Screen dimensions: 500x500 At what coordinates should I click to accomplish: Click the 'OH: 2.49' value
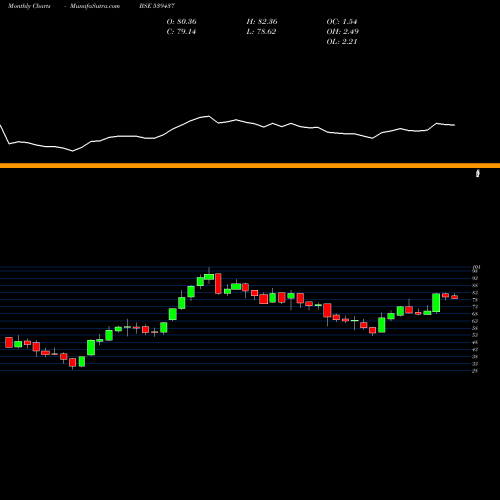coord(342,32)
